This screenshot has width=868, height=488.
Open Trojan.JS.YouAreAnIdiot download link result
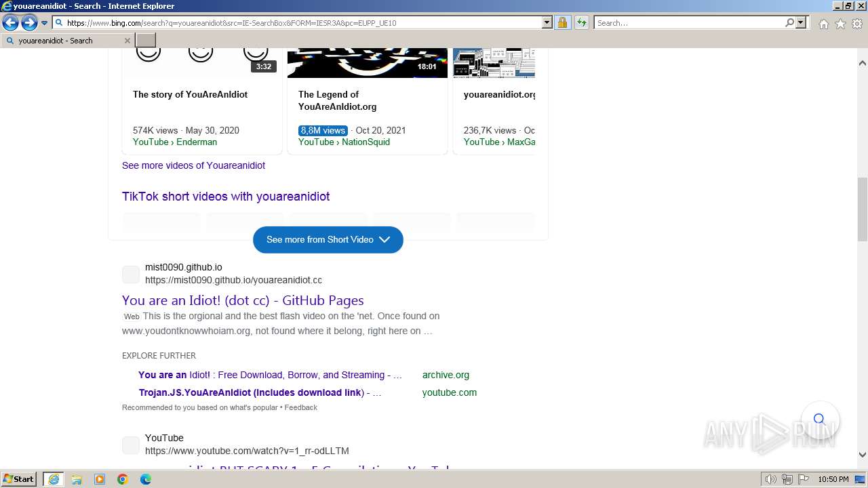[260, 392]
